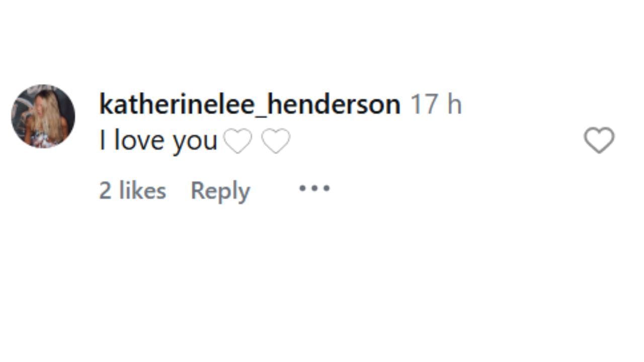Open the three-dot comment options menu
This screenshot has width=644, height=362.
tap(314, 189)
